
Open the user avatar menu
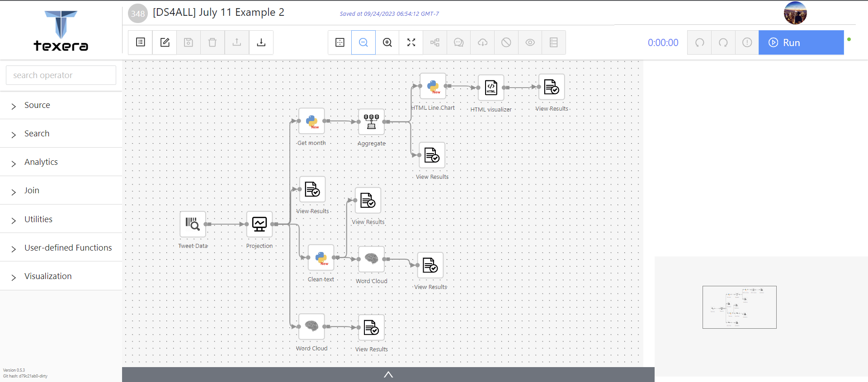795,13
